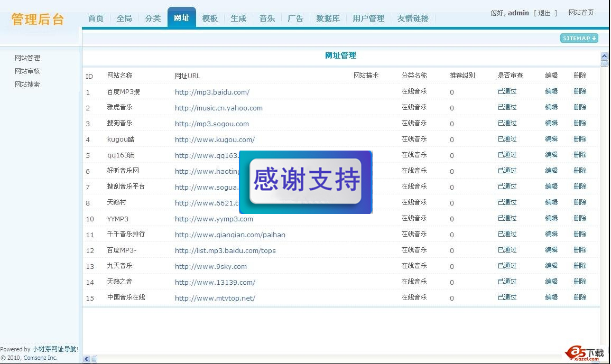Viewport: 611px width, 364px height.
Task: Open the http://www.9sky.com link
Action: pyautogui.click(x=211, y=267)
